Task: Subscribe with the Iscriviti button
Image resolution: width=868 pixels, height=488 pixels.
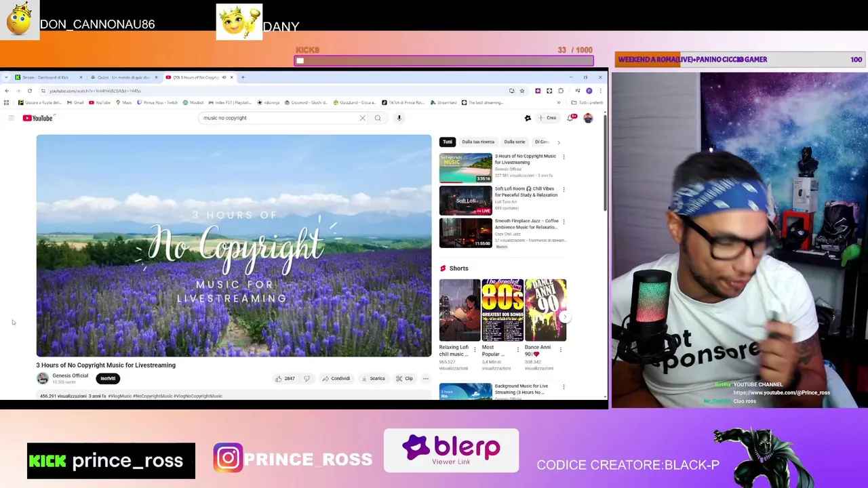Action: pos(108,378)
